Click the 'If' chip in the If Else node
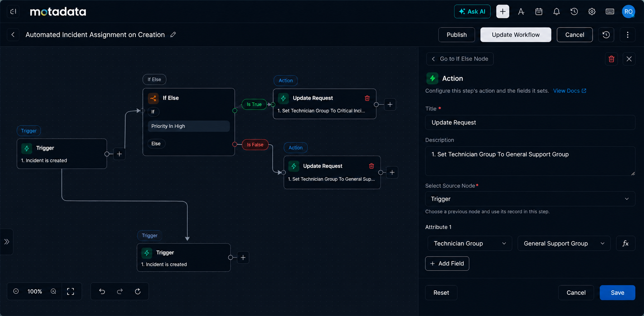644x316 pixels. coord(153,112)
